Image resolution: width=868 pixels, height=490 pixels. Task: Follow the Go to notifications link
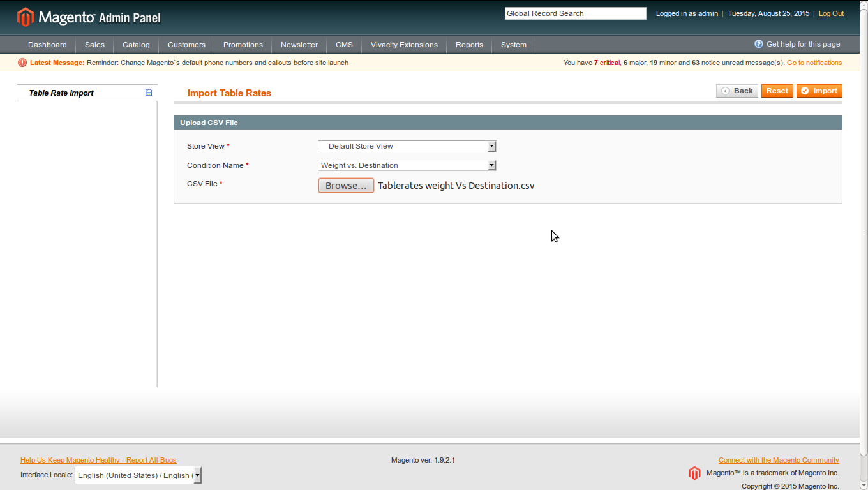pos(814,63)
